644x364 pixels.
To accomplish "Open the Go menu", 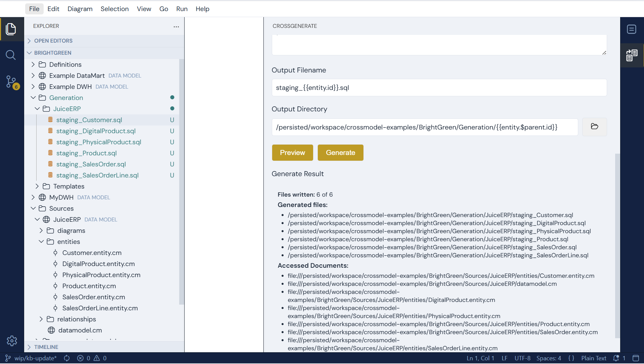I will pyautogui.click(x=164, y=9).
